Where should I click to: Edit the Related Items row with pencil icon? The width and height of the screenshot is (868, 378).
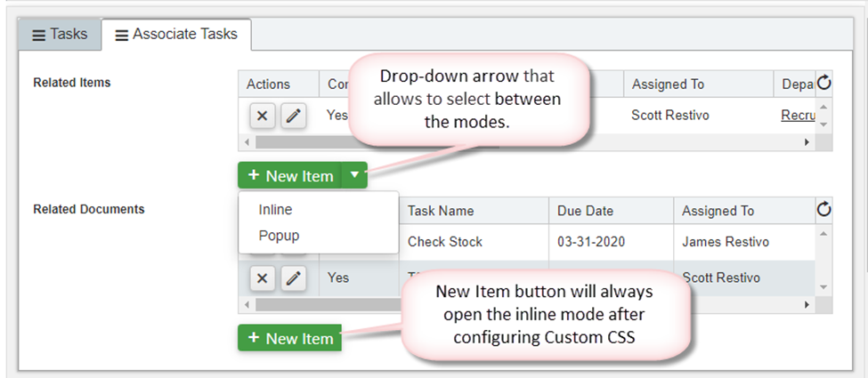point(294,117)
